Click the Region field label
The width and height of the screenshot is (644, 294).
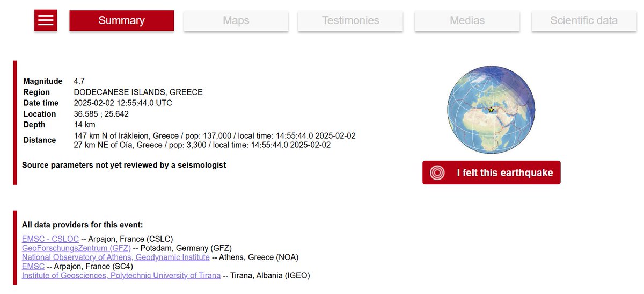[36, 92]
